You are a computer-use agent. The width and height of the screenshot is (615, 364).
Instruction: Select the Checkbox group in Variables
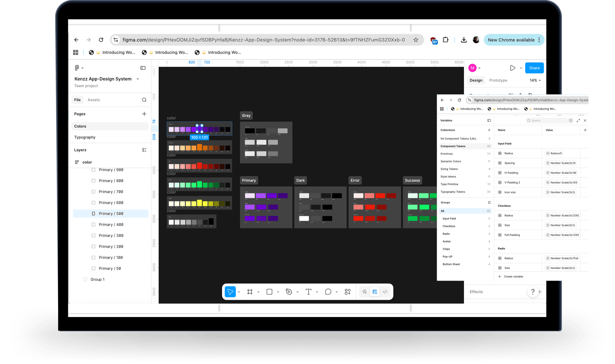(x=466, y=226)
